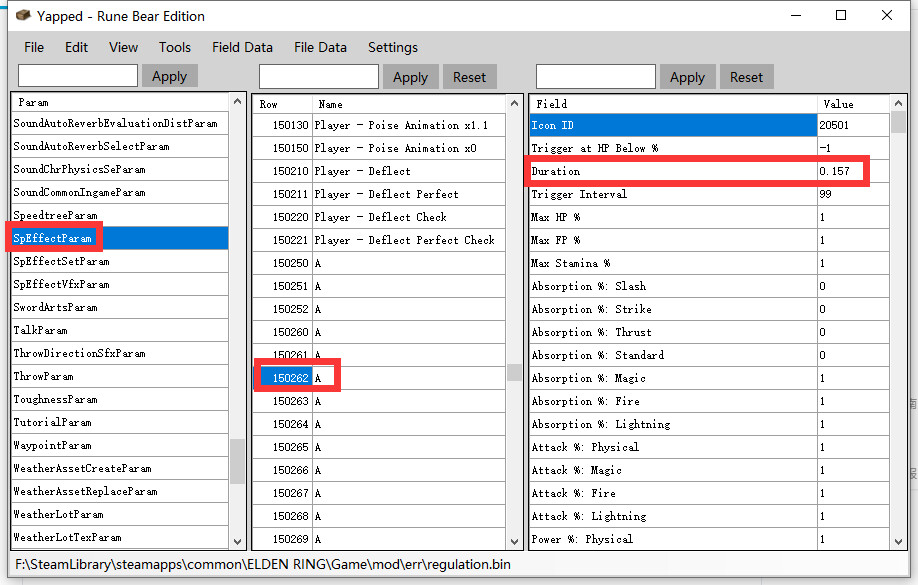Click Param list scroll up arrow
918x585 pixels.
[x=237, y=101]
